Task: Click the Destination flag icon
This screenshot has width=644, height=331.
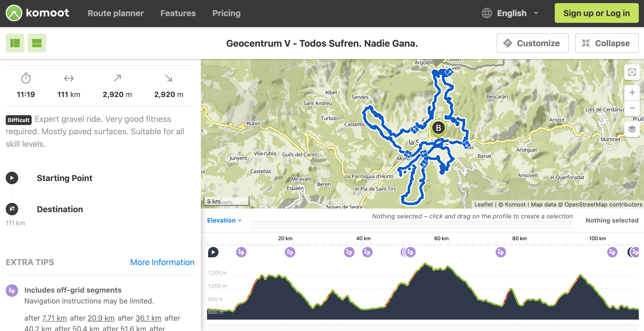Action: tap(12, 209)
